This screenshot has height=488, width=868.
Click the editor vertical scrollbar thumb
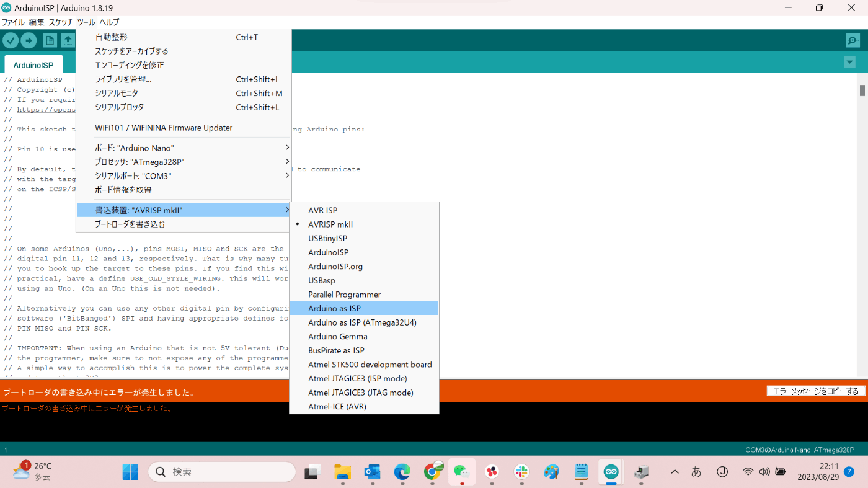click(x=862, y=91)
